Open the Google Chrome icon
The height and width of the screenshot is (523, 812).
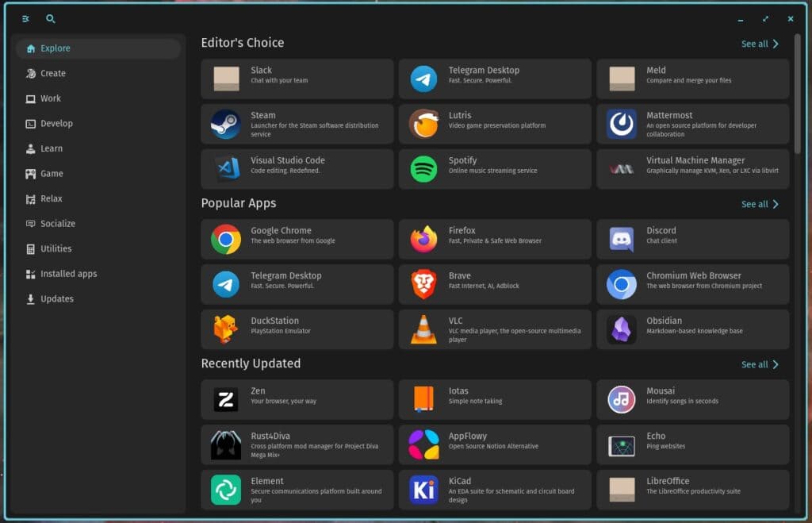pyautogui.click(x=226, y=239)
